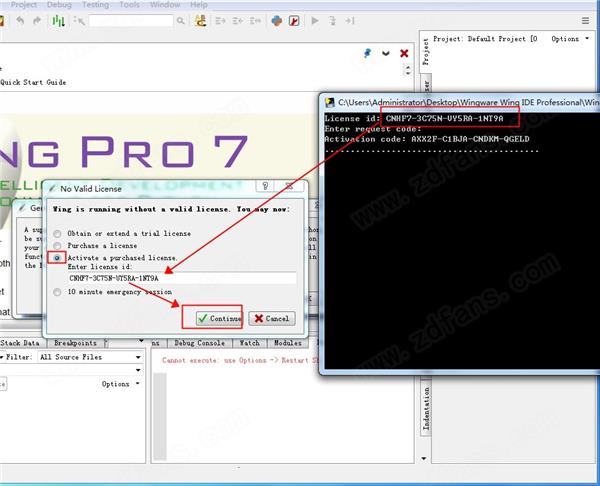Image resolution: width=600 pixels, height=486 pixels.
Task: Switch to the Modules tab
Action: click(288, 343)
